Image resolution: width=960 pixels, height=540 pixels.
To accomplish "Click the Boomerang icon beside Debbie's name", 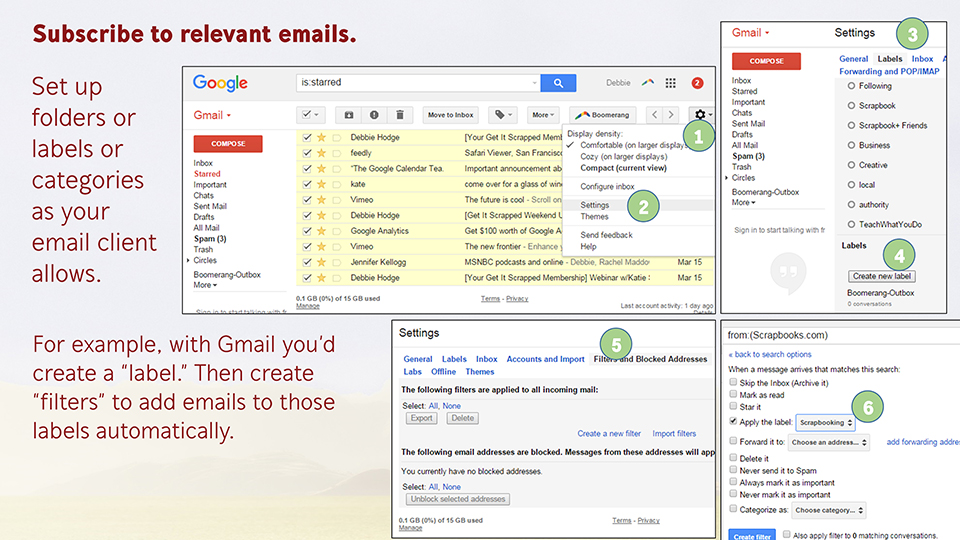I will click(x=647, y=82).
